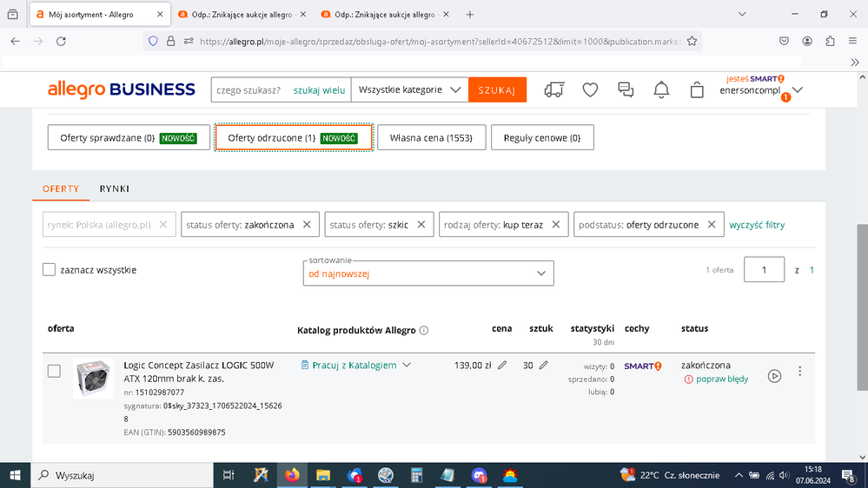Click pencil icon to edit quantity
The height and width of the screenshot is (488, 868).
click(x=544, y=366)
